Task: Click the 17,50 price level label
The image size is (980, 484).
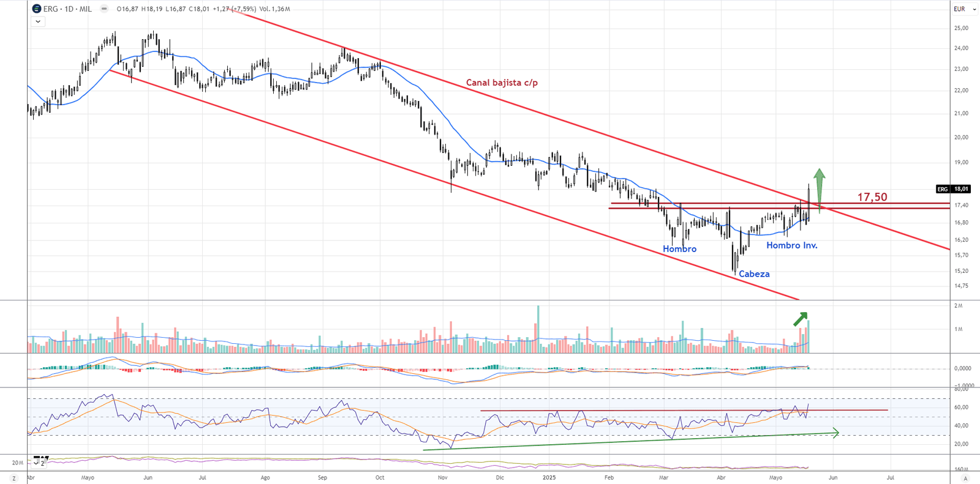Action: tap(872, 197)
